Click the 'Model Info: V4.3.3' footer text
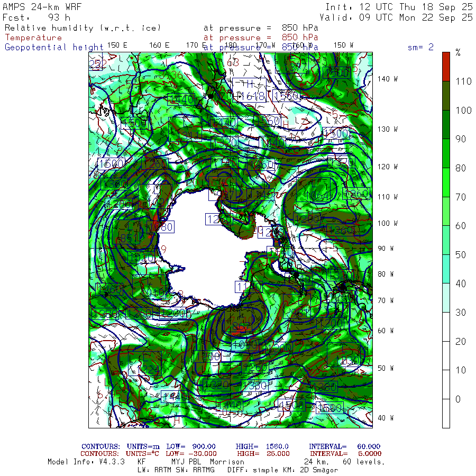Image resolution: width=476 pixels, height=476 pixels. point(86,462)
